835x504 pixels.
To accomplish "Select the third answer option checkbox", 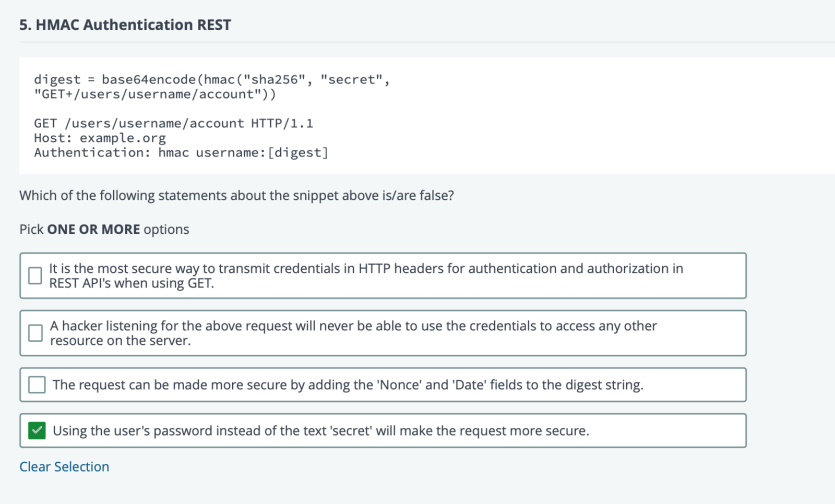I will pyautogui.click(x=36, y=385).
